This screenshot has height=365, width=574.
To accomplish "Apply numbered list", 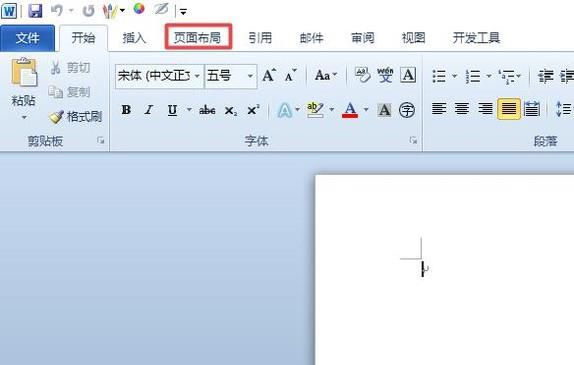I will (x=473, y=76).
